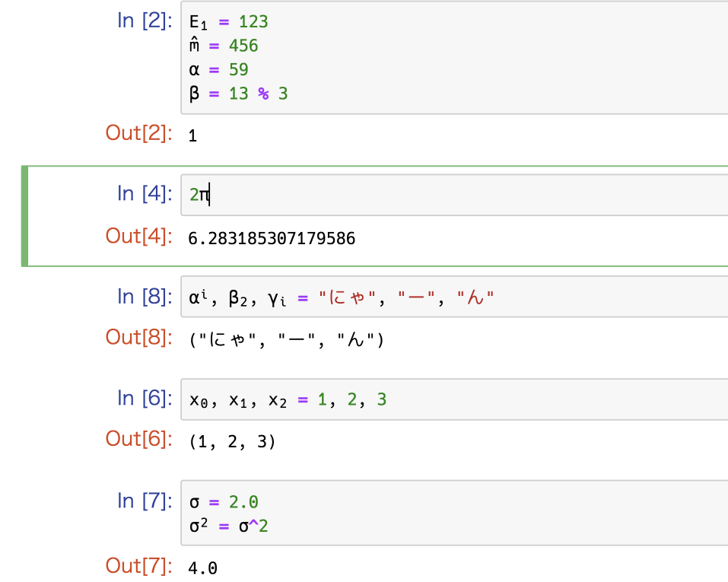Select the output 6.283185307179586
Screen dimensions: 728x582
[x=272, y=238]
